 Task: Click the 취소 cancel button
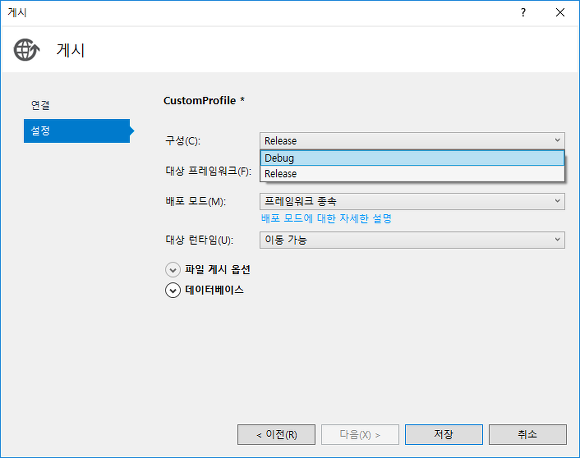[x=527, y=434]
